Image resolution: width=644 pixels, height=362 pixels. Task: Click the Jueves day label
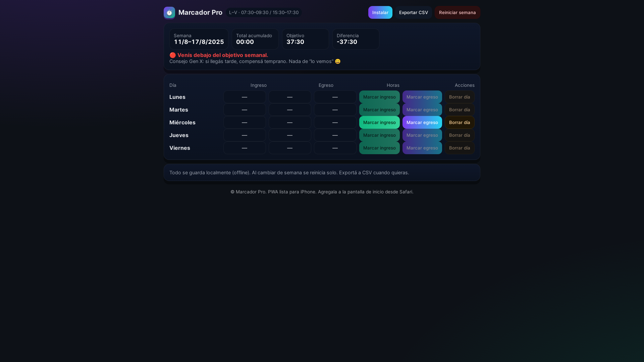[x=179, y=135]
